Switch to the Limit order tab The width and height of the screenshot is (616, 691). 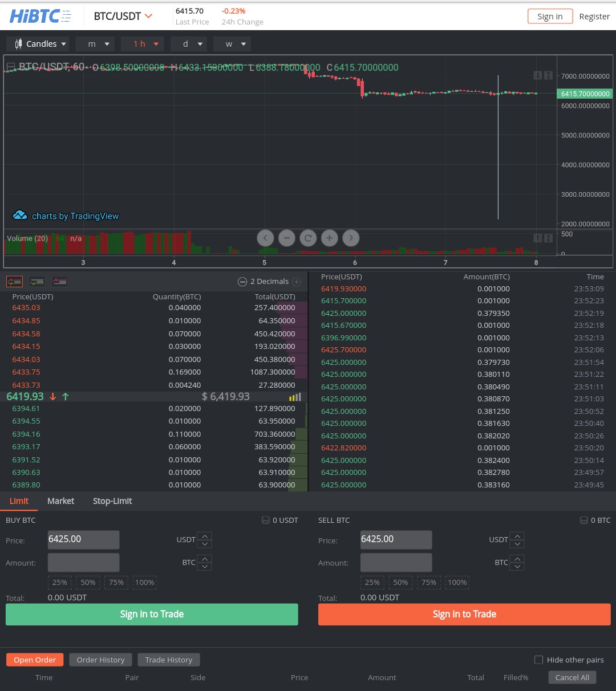tap(19, 501)
